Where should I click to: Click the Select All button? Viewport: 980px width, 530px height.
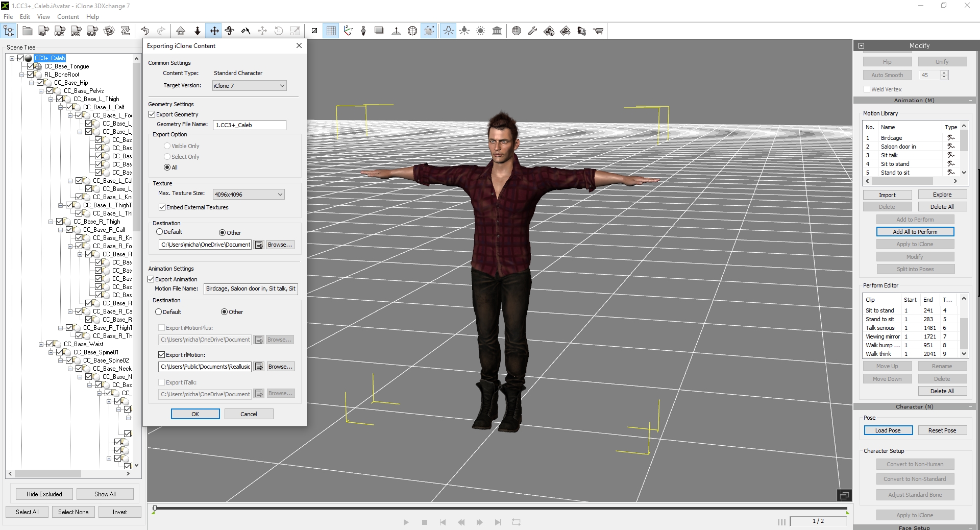click(27, 512)
